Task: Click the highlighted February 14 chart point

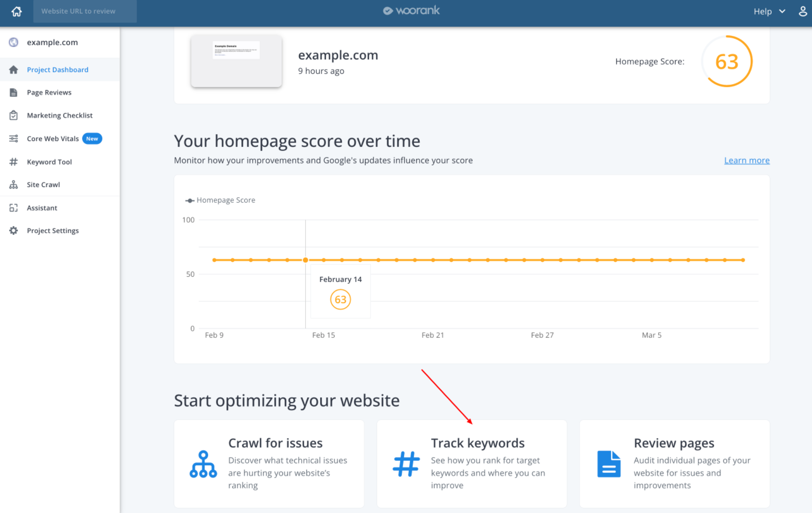Action: (x=305, y=260)
